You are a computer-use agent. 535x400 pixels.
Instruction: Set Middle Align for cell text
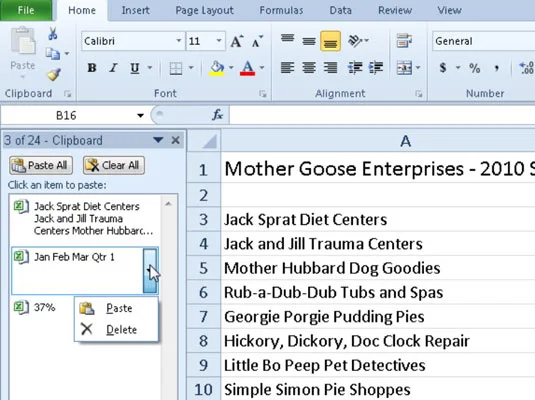309,41
